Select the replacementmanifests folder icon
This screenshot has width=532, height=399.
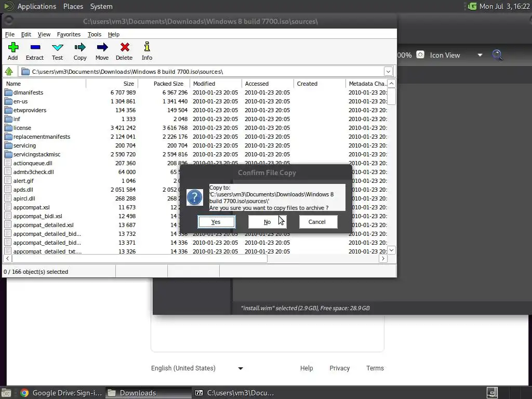(8, 137)
